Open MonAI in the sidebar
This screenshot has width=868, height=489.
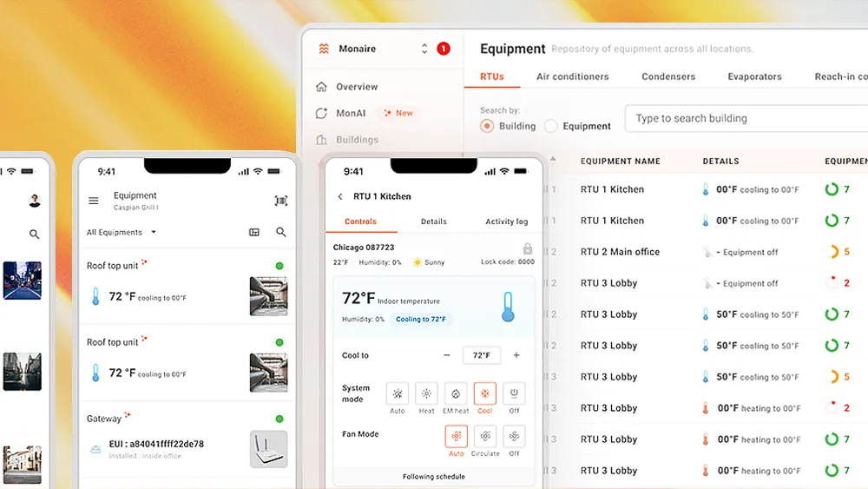[351, 113]
